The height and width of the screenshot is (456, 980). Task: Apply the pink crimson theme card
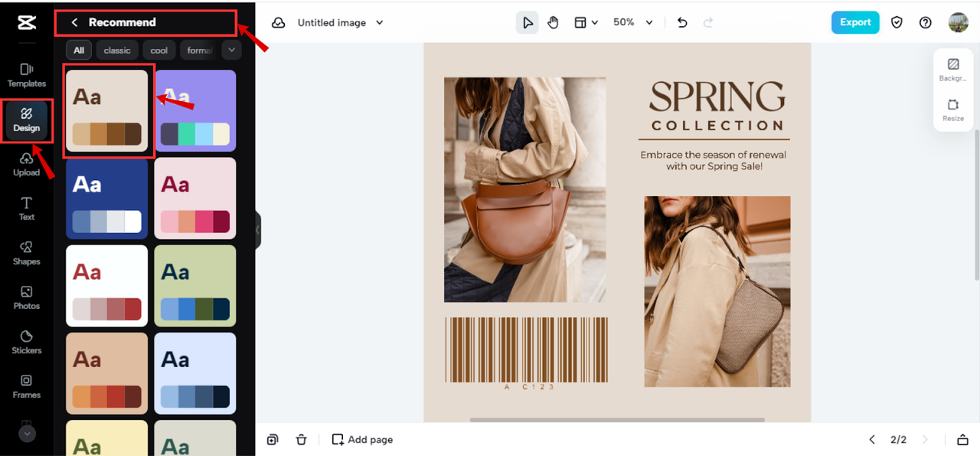pyautogui.click(x=195, y=198)
